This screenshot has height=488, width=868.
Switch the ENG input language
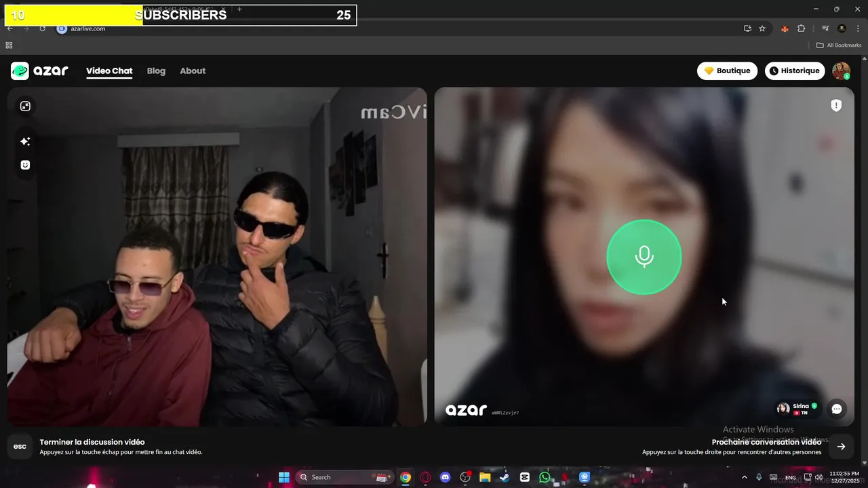(x=791, y=477)
